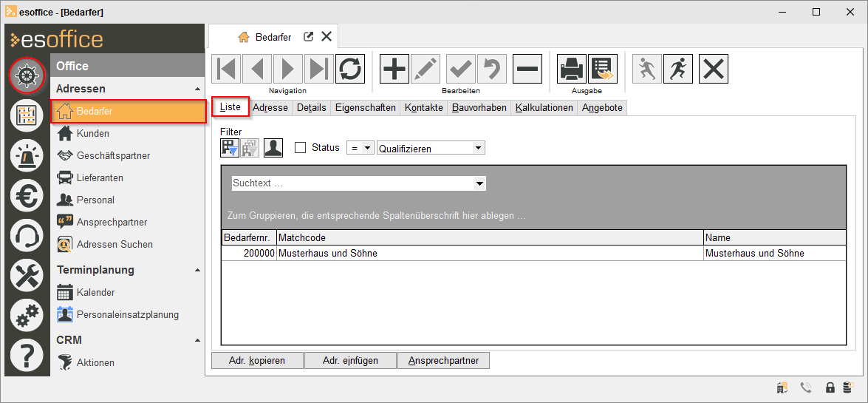The image size is (868, 403).
Task: Select the row with Bedarfernr. 200000
Action: pos(533,254)
